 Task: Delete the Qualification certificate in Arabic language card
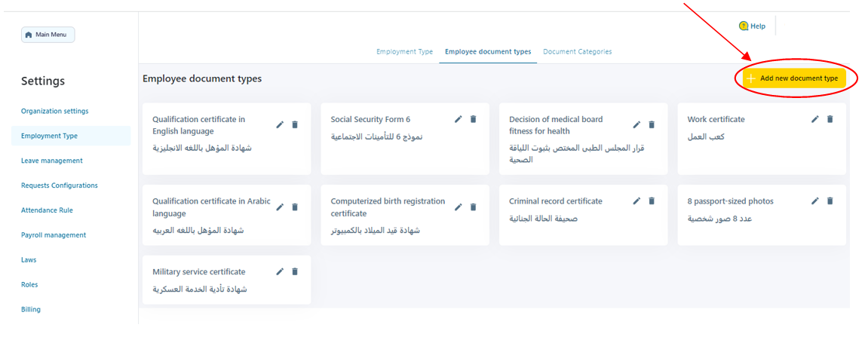coord(295,207)
